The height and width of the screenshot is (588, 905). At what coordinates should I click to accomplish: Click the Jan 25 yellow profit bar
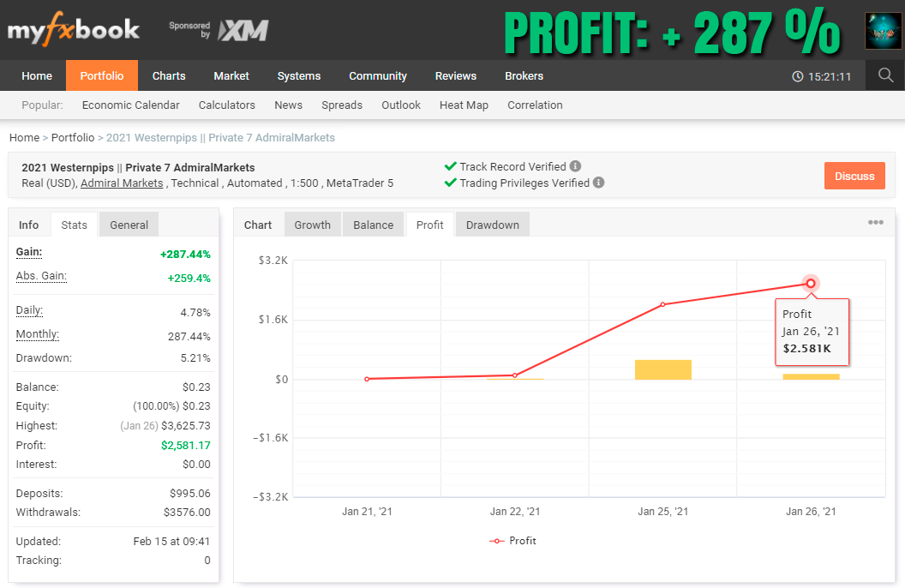[x=662, y=369]
